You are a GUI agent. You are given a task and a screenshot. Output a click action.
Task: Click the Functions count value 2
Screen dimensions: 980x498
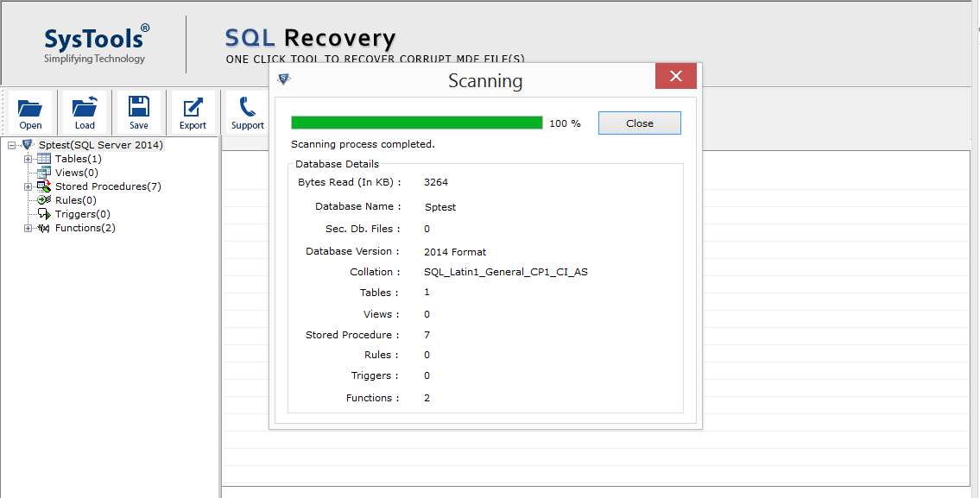[427, 398]
